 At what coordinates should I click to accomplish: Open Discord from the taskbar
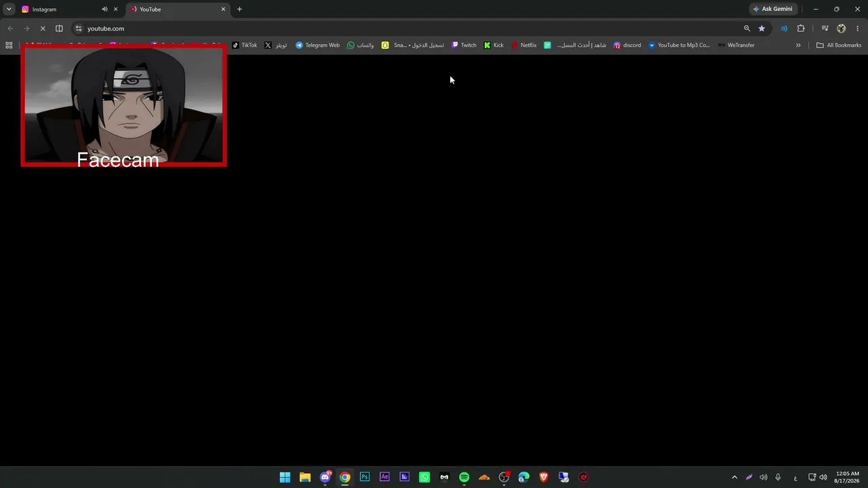pyautogui.click(x=325, y=477)
